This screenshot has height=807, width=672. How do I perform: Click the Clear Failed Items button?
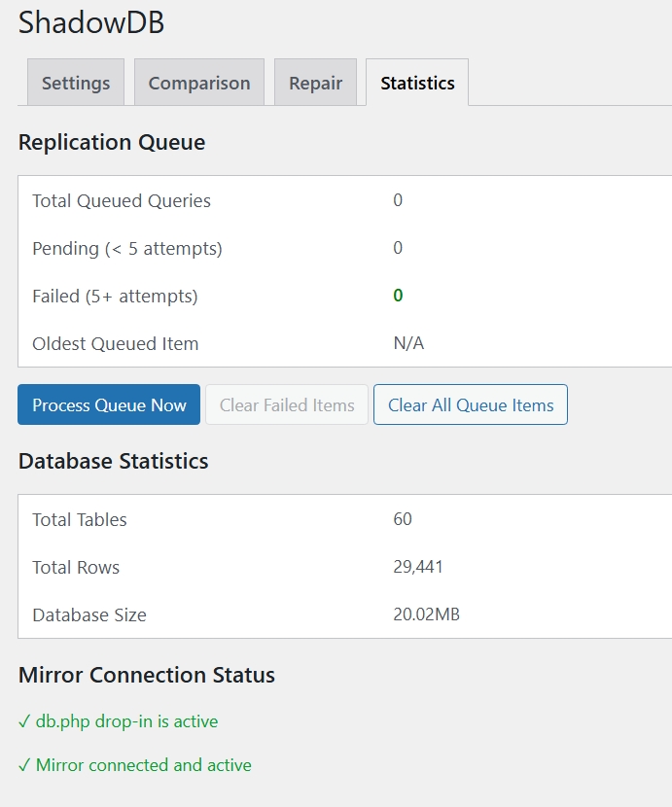287,405
